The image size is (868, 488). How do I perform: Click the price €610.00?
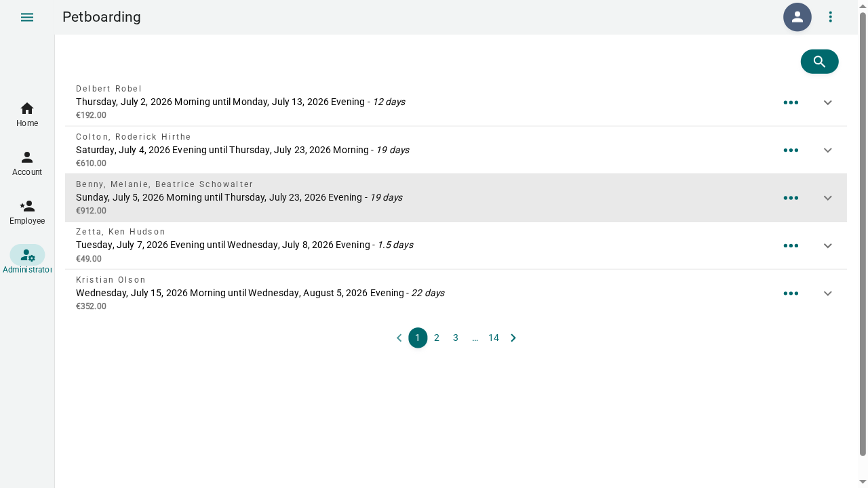click(x=91, y=163)
